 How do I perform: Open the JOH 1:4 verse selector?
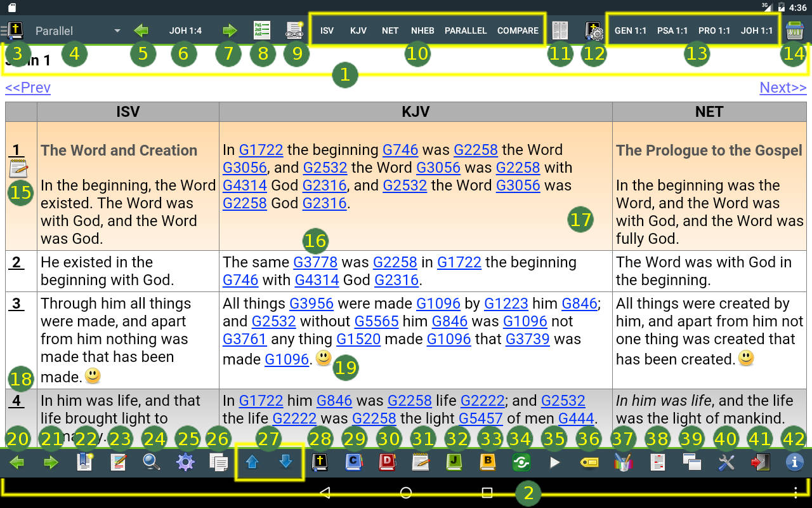coord(185,30)
